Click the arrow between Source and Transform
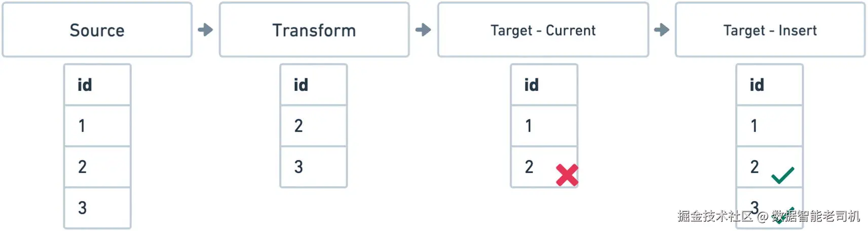This screenshot has width=868, height=231. tap(205, 30)
